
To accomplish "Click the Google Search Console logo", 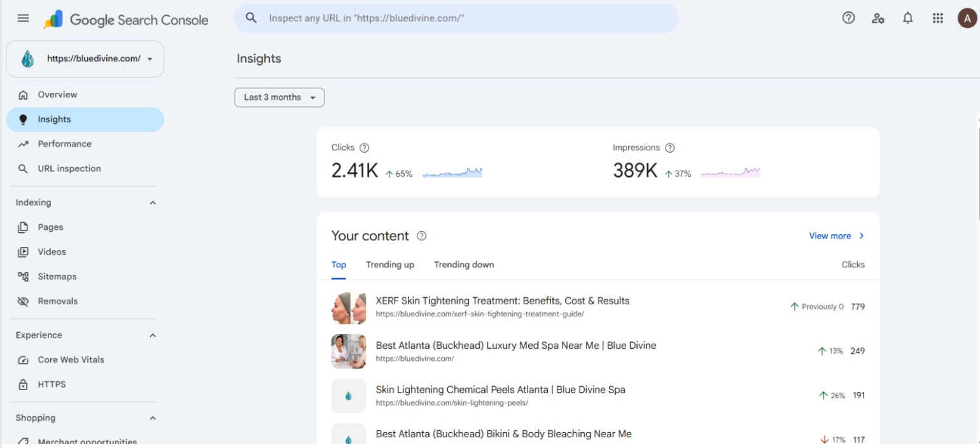I will 126,20.
